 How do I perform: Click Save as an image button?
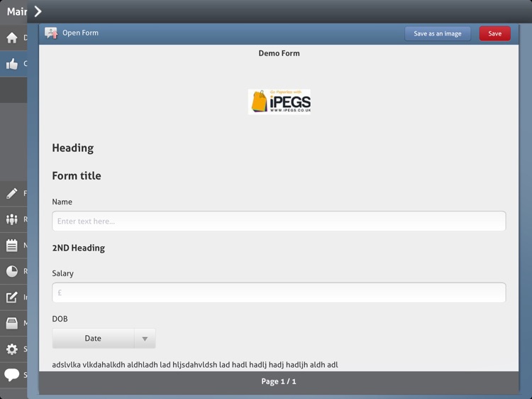pyautogui.click(x=438, y=33)
